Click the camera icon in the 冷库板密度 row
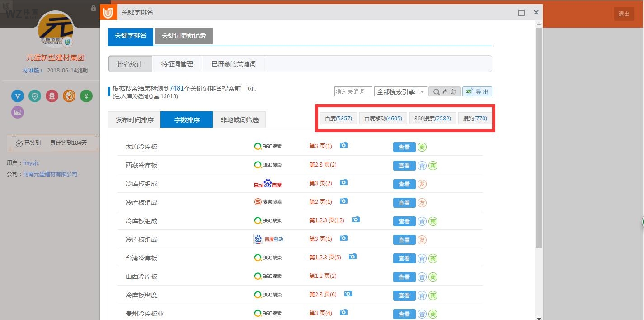 (348, 294)
